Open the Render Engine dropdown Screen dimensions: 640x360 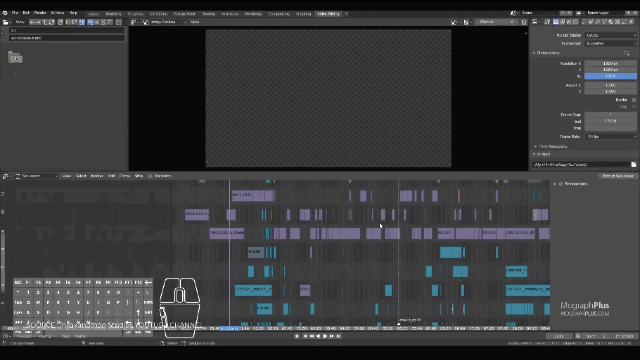(x=611, y=36)
